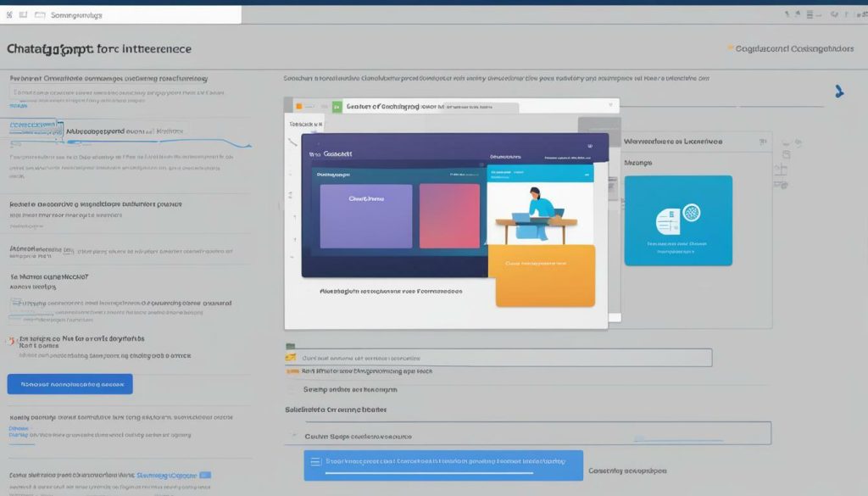The width and height of the screenshot is (868, 496).
Task: Click the orange square icon in dialog header
Action: click(298, 107)
